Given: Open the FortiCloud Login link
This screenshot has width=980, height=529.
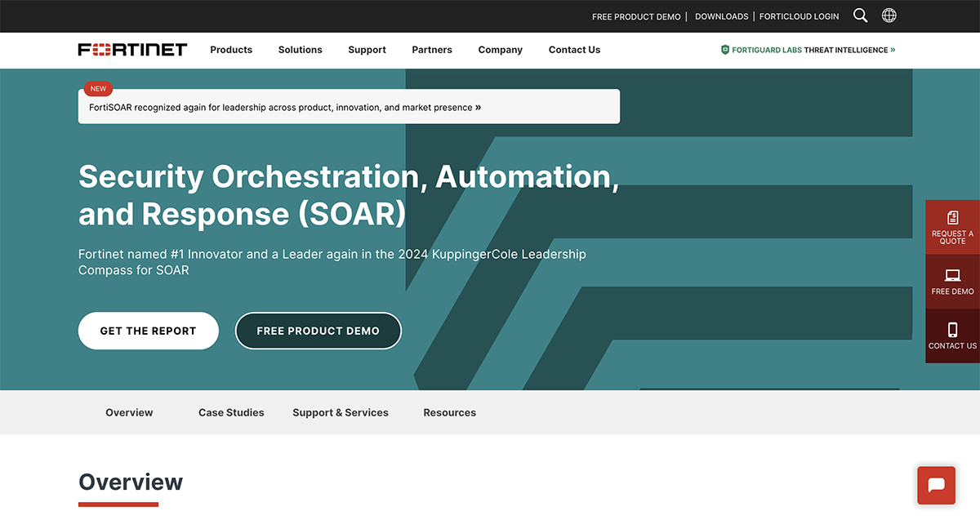Looking at the screenshot, I should (x=799, y=16).
